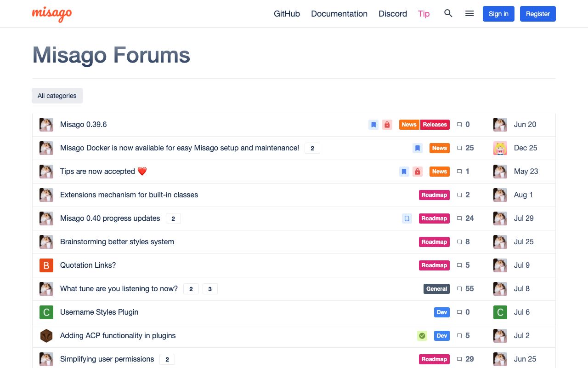
Task: Click bookmark icon on Misago Docker thread
Action: pyautogui.click(x=418, y=148)
